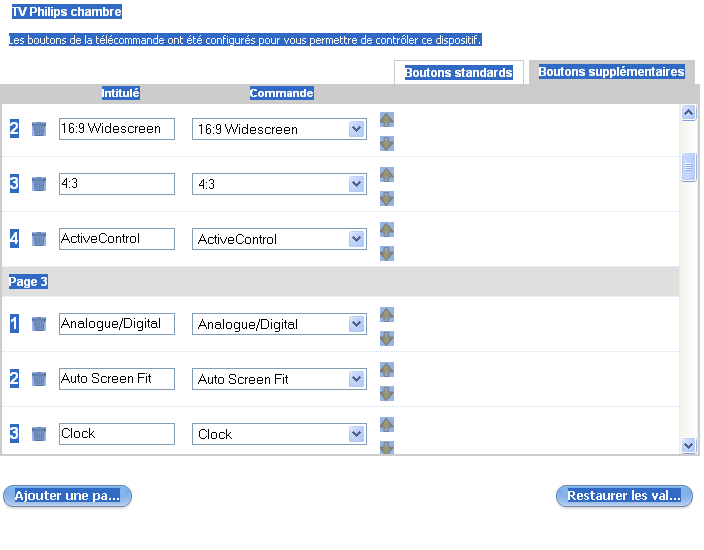
Task: Click trash icon for the 4:3 row
Action: pos(39,184)
